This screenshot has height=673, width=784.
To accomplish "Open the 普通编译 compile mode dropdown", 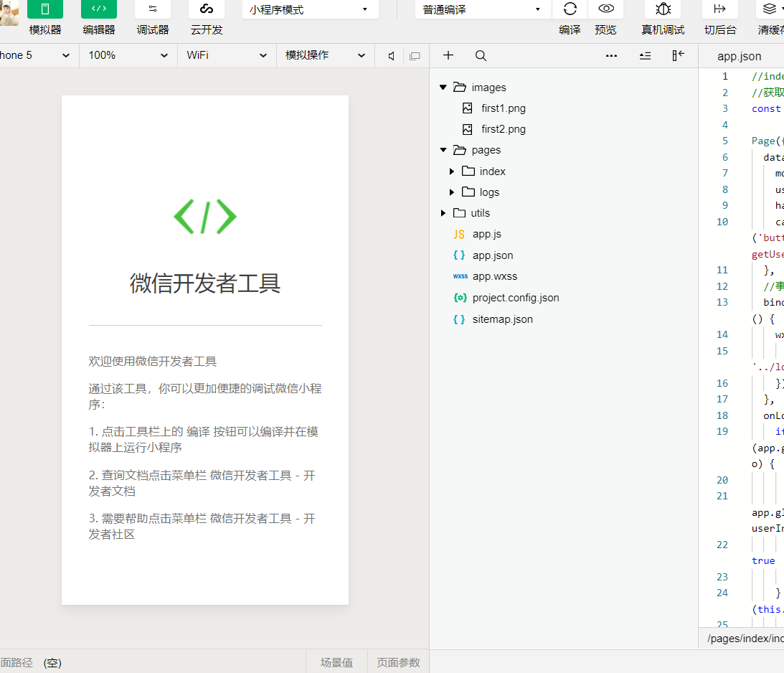I will pyautogui.click(x=483, y=9).
